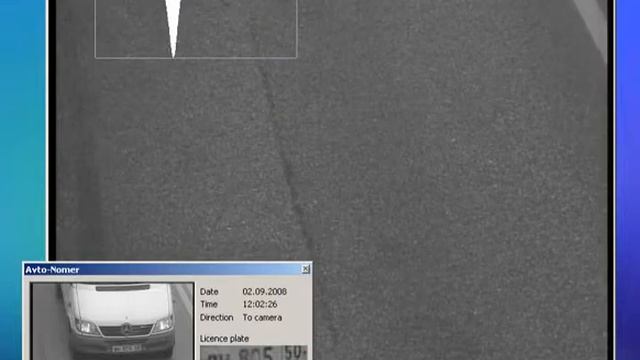The width and height of the screenshot is (640, 360).
Task: Click the 'Time' label
Action: [x=209, y=304]
